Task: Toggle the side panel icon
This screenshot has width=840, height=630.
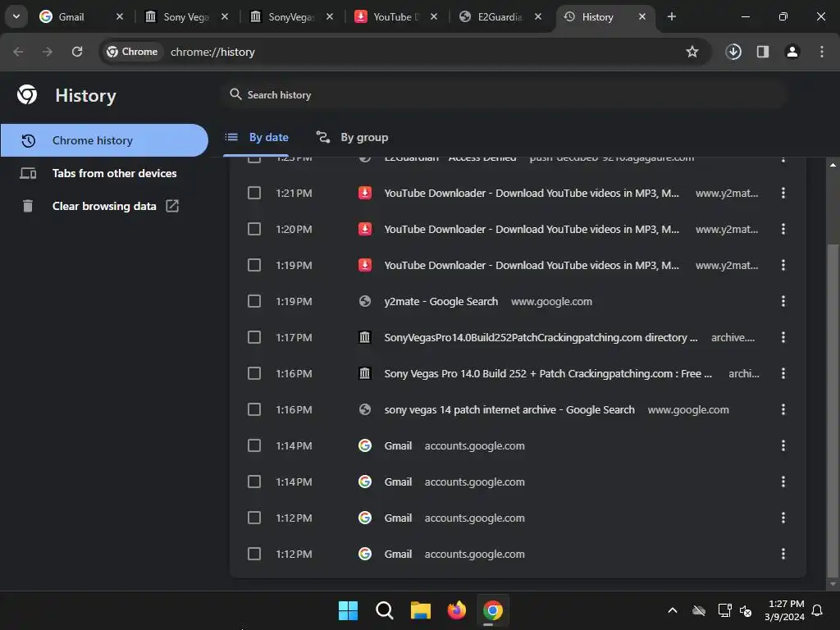Action: pyautogui.click(x=763, y=52)
